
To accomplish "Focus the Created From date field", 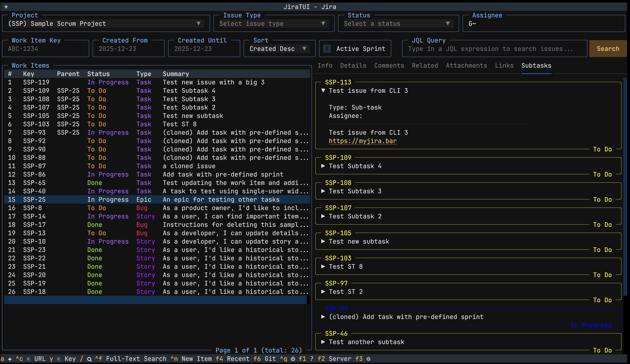I will (x=129, y=49).
